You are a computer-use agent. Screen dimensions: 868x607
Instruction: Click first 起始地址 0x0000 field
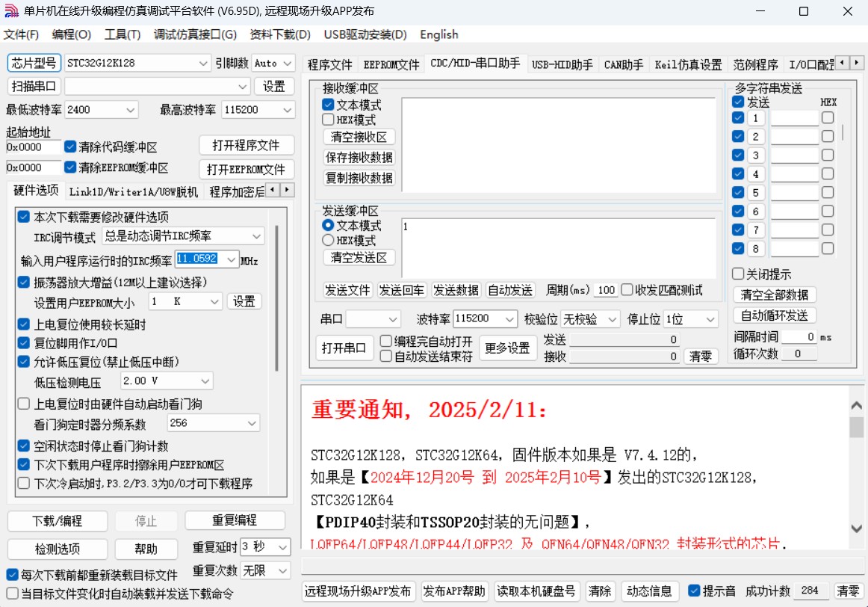(x=33, y=147)
